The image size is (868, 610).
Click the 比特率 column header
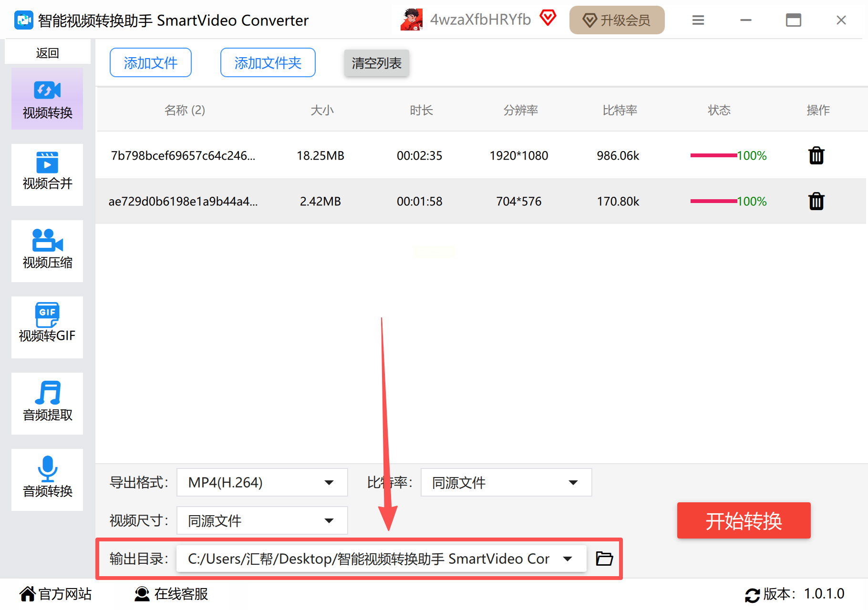click(620, 110)
